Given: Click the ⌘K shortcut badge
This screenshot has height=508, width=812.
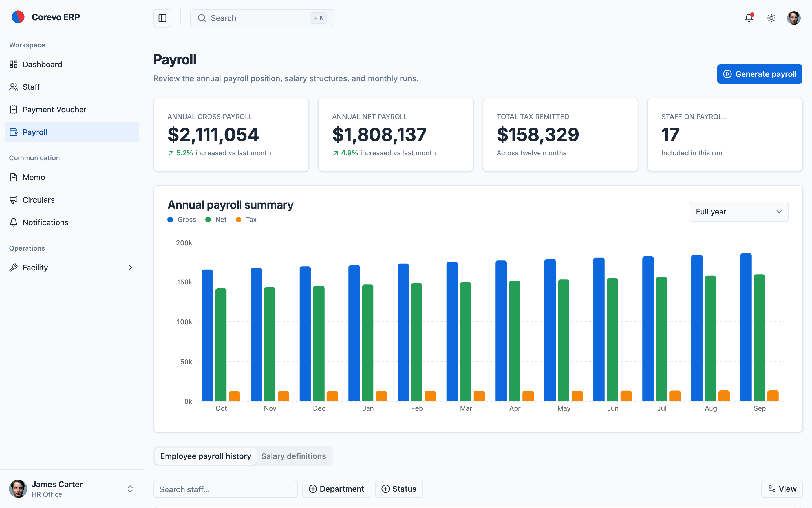Looking at the screenshot, I should [x=318, y=18].
